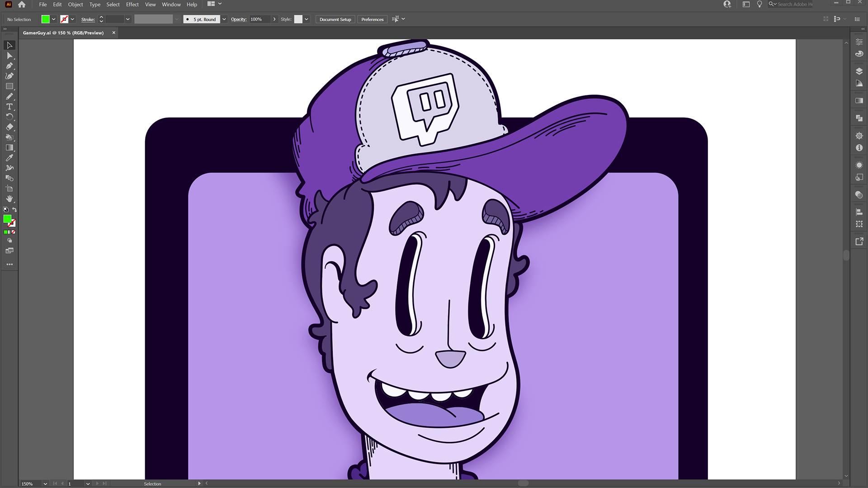Open the 5 pt. Round brush dropdown
This screenshot has width=868, height=488.
coord(224,19)
